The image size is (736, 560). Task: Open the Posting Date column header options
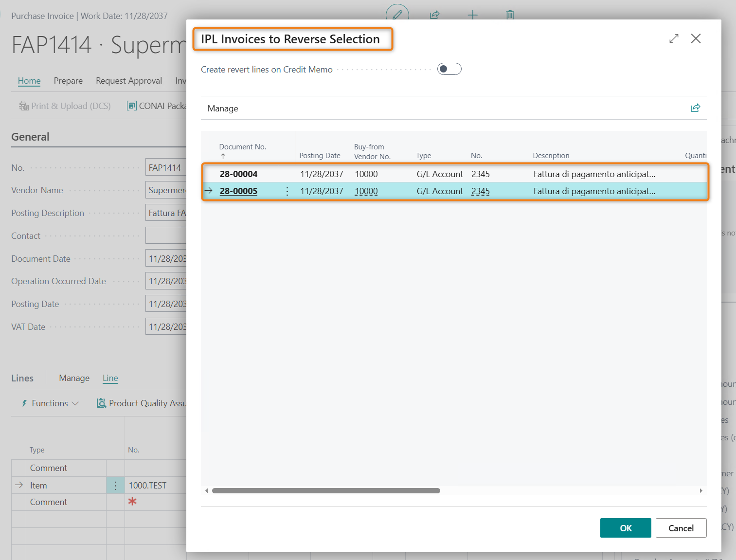320,156
